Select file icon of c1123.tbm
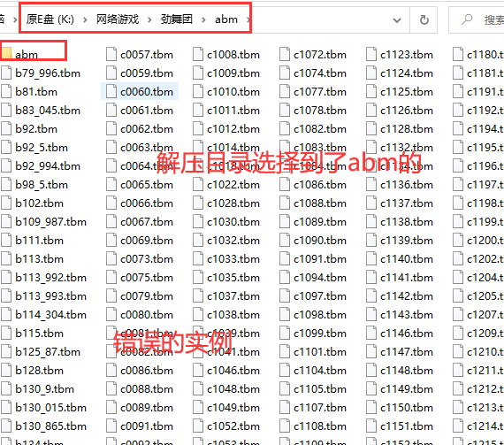Screen dimensions: 504x445 (x=371, y=54)
